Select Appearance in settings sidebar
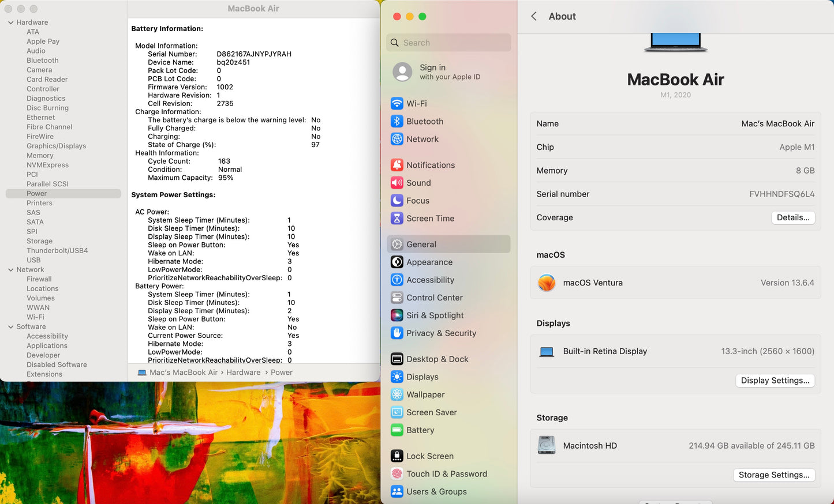834x504 pixels. (x=429, y=262)
